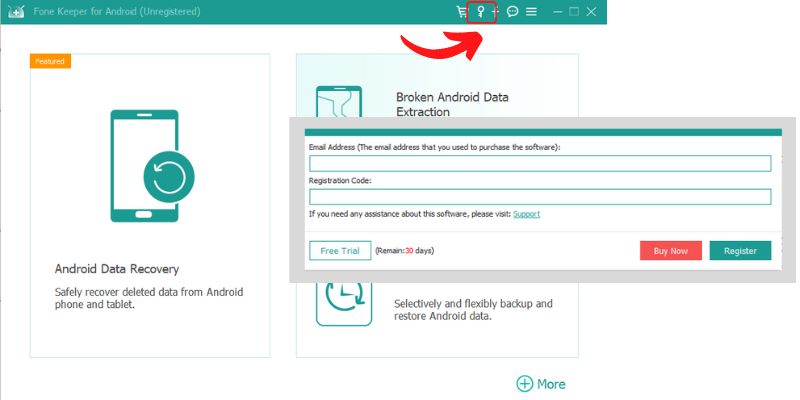The height and width of the screenshot is (400, 800).
Task: Click the key register icon
Action: point(480,12)
